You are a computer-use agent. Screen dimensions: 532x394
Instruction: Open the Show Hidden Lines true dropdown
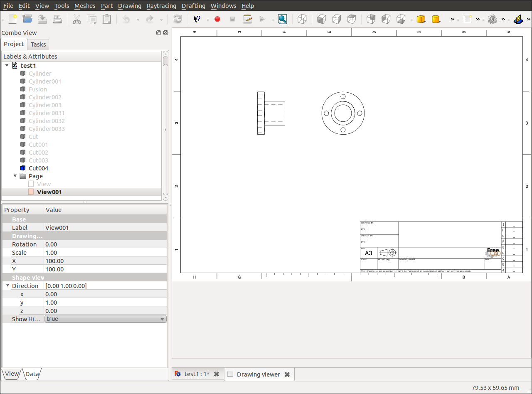point(106,319)
